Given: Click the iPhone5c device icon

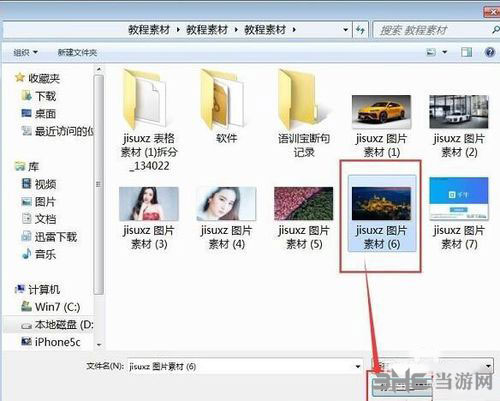Looking at the screenshot, I should tap(26, 341).
